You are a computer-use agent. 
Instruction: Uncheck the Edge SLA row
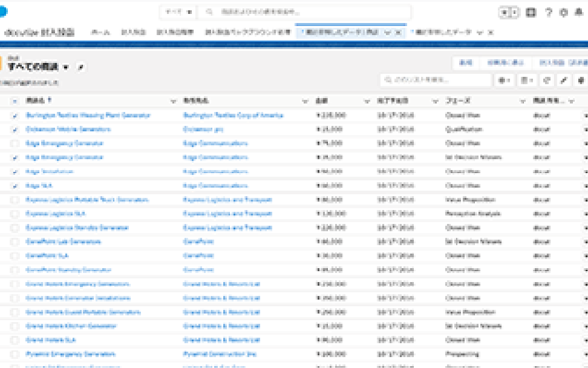[15, 186]
